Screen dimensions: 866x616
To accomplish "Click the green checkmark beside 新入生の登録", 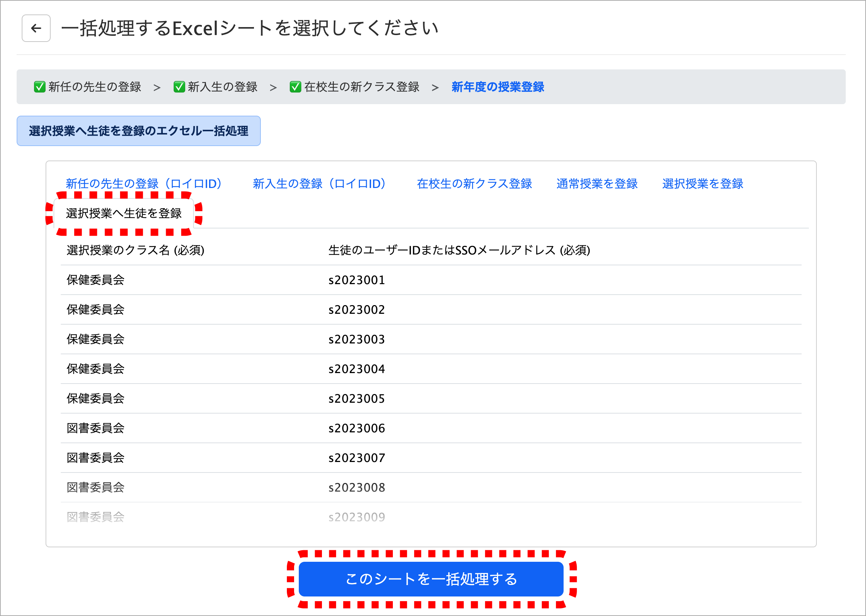I will (x=179, y=87).
